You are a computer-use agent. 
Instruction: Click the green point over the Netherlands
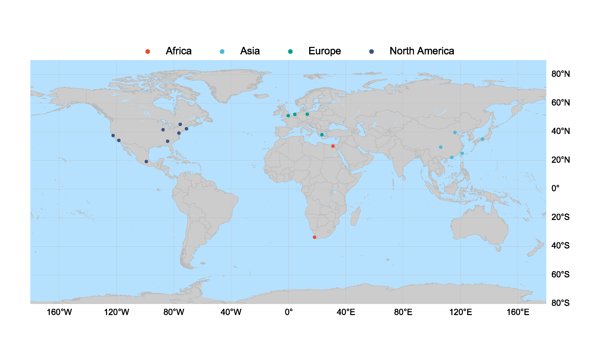(295, 114)
